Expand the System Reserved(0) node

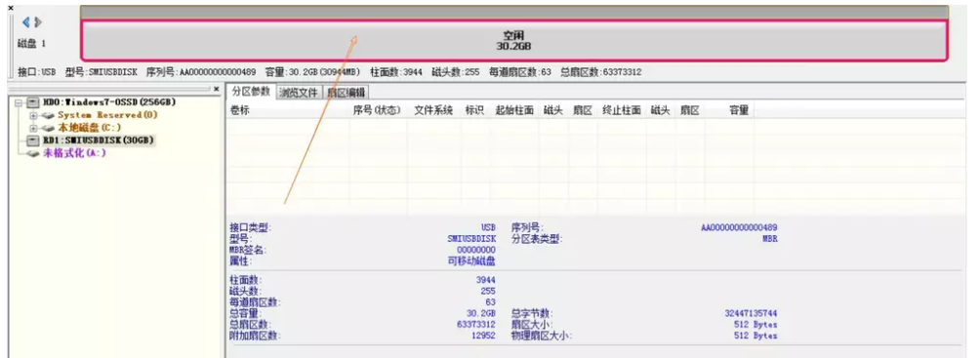(34, 115)
